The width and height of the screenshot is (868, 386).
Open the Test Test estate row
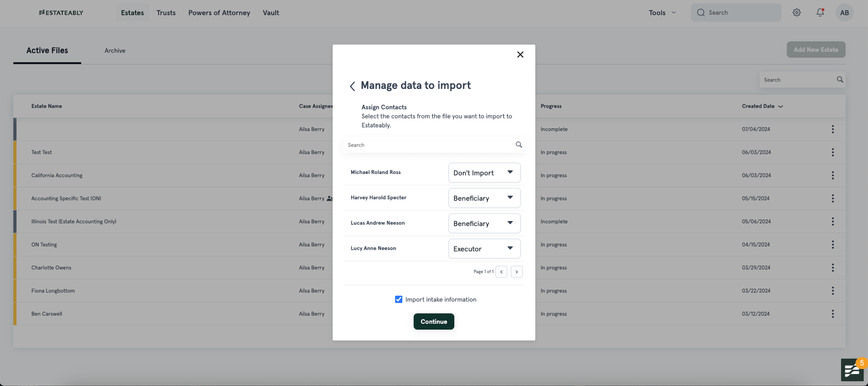[41, 152]
